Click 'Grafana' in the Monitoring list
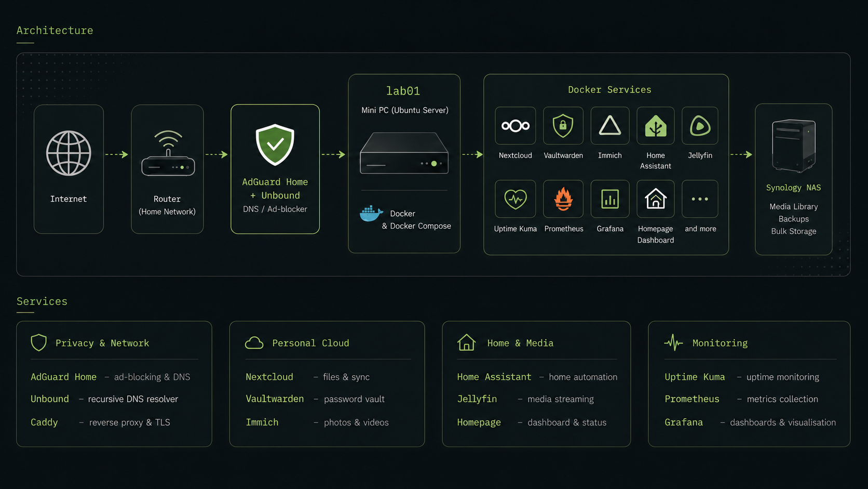The width and height of the screenshot is (868, 489). (x=684, y=422)
